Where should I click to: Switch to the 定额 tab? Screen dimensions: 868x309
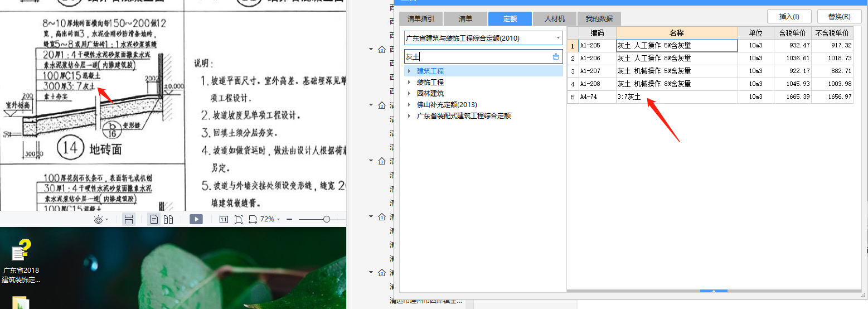coord(510,18)
